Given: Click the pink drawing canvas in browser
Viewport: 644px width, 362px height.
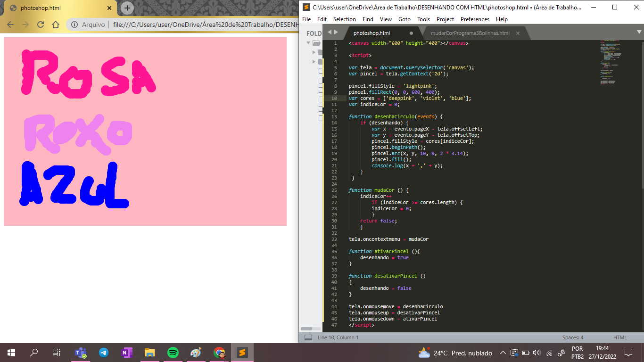Looking at the screenshot, I should pos(145,132).
